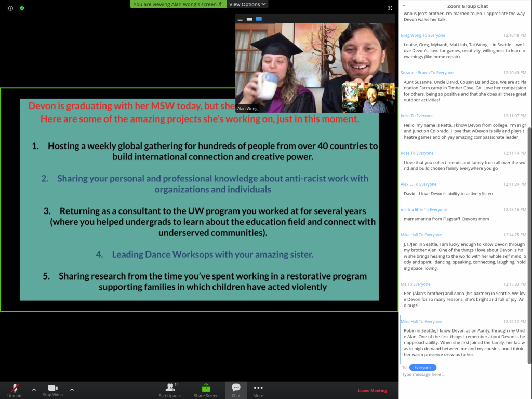Collapse the Zoom Group Chat chevron
The image size is (532, 399).
404,6
